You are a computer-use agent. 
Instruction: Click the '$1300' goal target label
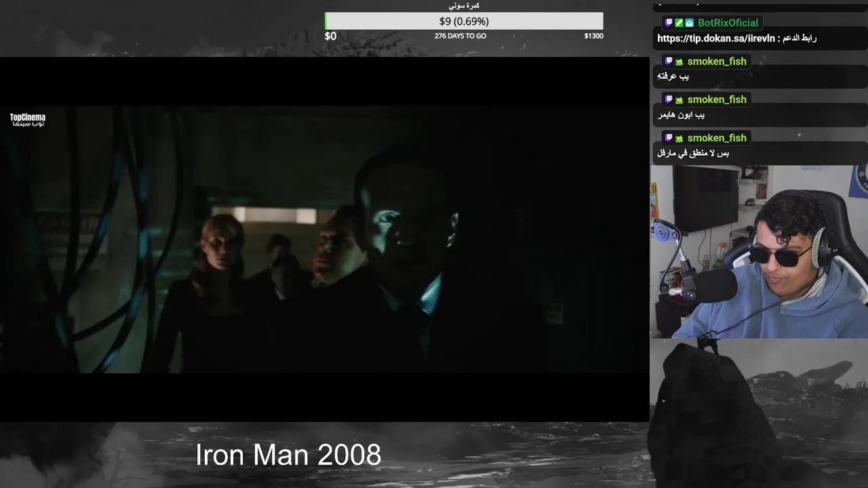coord(593,36)
